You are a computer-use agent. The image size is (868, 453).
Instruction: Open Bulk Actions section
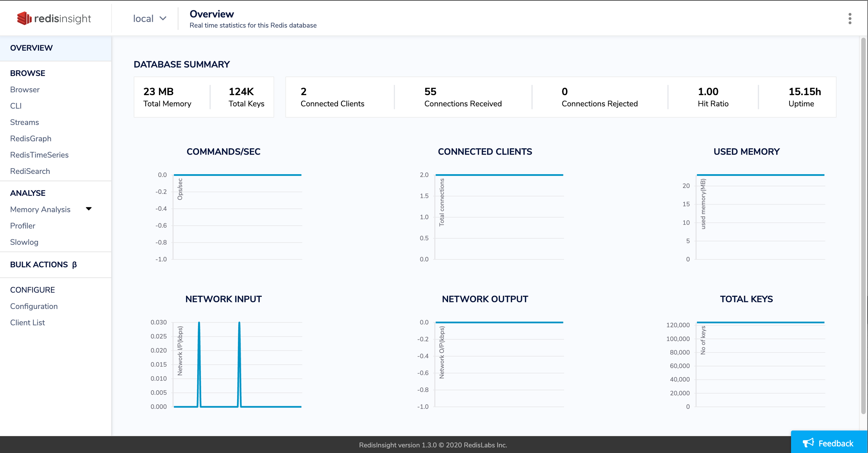pos(39,265)
